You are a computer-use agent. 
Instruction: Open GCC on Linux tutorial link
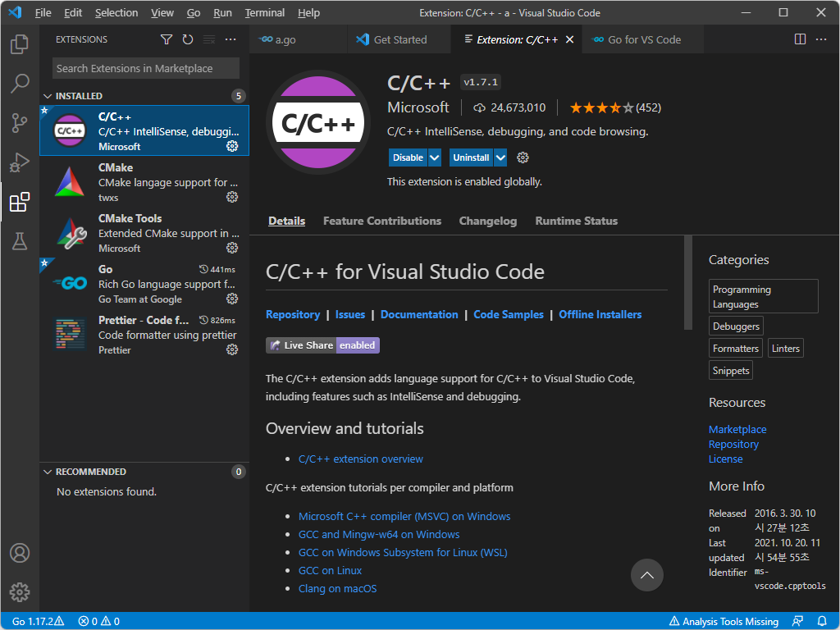click(x=330, y=571)
